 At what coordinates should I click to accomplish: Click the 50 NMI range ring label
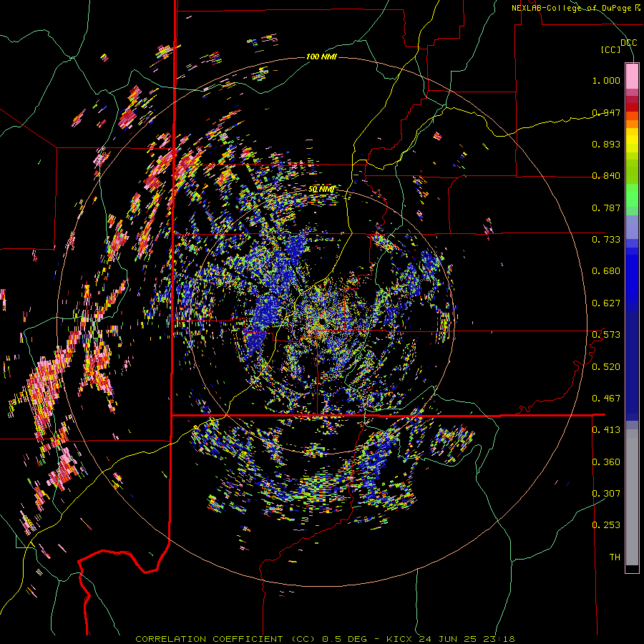click(x=321, y=190)
